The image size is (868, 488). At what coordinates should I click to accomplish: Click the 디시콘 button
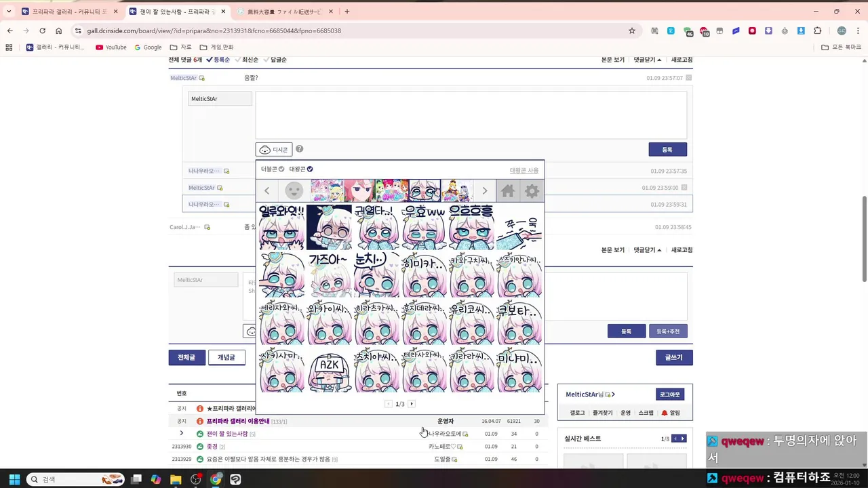pyautogui.click(x=274, y=149)
